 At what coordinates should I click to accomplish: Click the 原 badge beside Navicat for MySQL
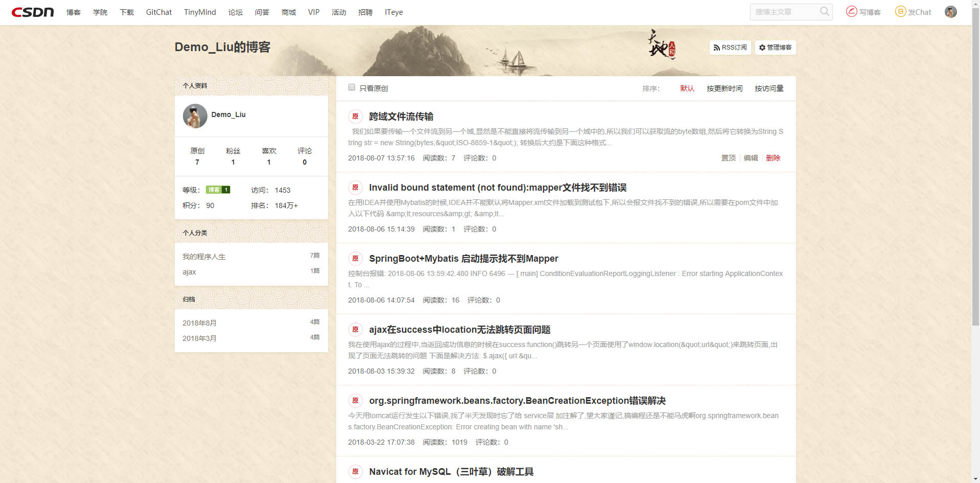[355, 472]
